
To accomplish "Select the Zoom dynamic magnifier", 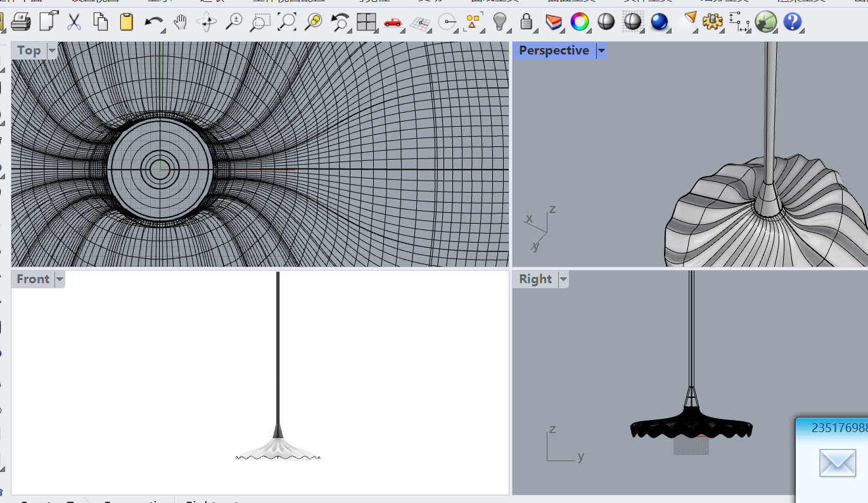I will pos(234,22).
